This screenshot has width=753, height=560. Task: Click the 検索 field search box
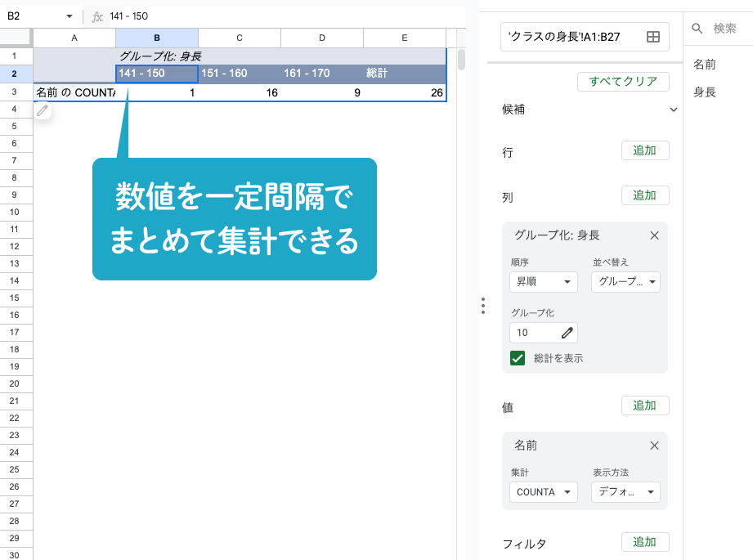pos(724,29)
